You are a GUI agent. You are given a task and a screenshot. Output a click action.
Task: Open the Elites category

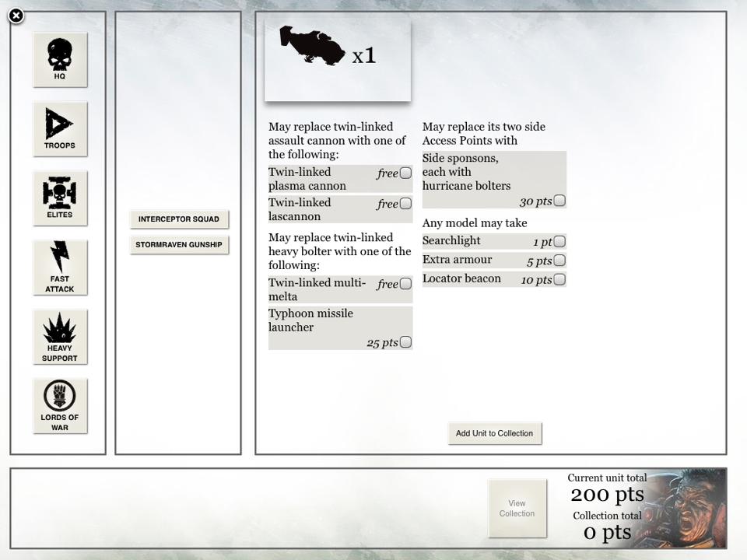[x=60, y=198]
